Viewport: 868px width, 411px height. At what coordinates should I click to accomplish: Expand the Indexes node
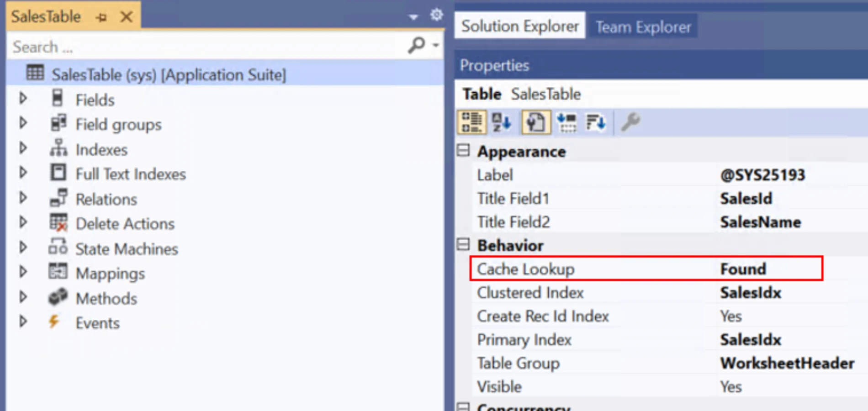[x=23, y=148]
